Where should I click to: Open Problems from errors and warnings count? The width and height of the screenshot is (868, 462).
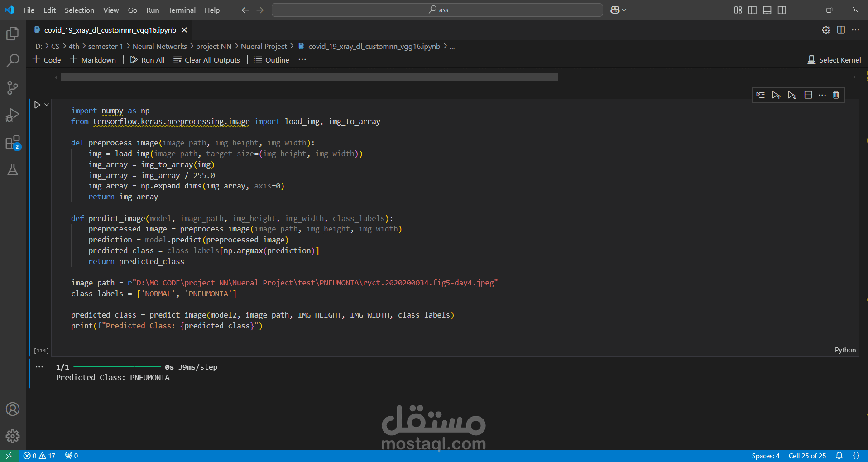(x=39, y=456)
